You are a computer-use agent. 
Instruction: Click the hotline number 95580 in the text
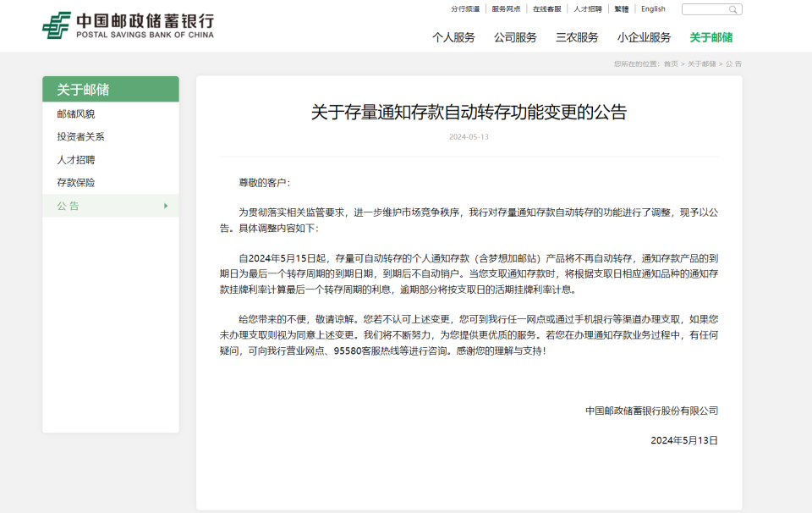tap(347, 350)
